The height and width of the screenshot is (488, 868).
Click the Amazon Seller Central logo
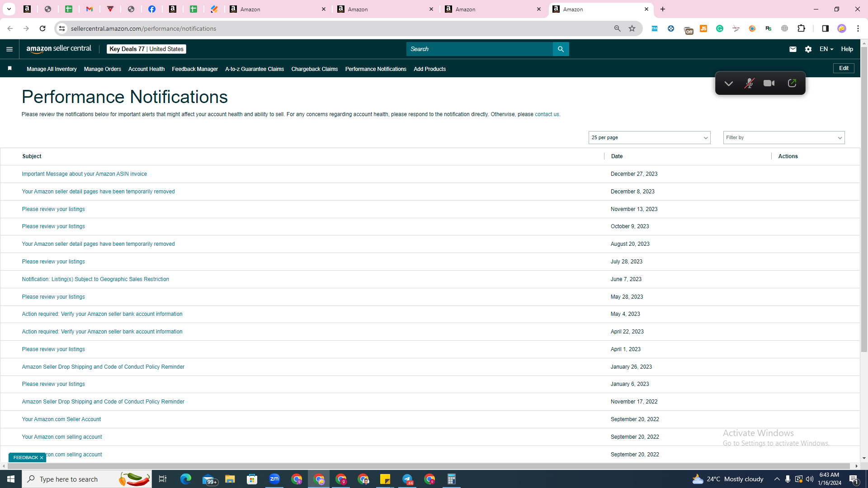[59, 49]
